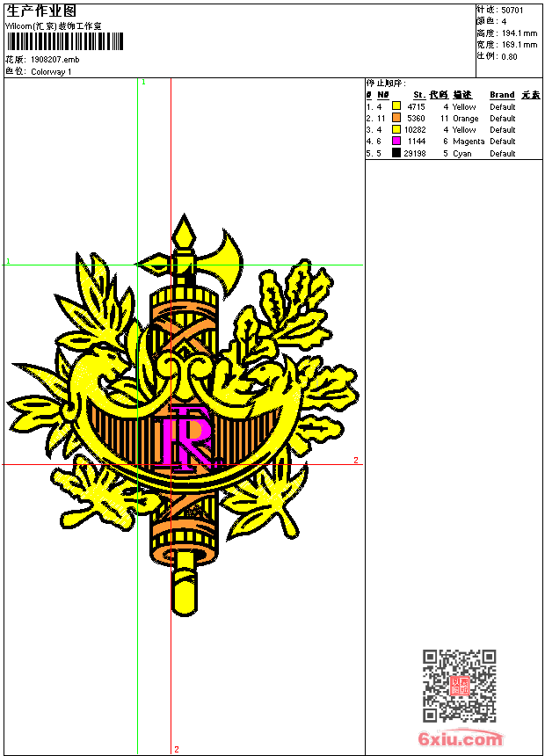Select the 代码 column header
This screenshot has width=545, height=756.
[439, 95]
